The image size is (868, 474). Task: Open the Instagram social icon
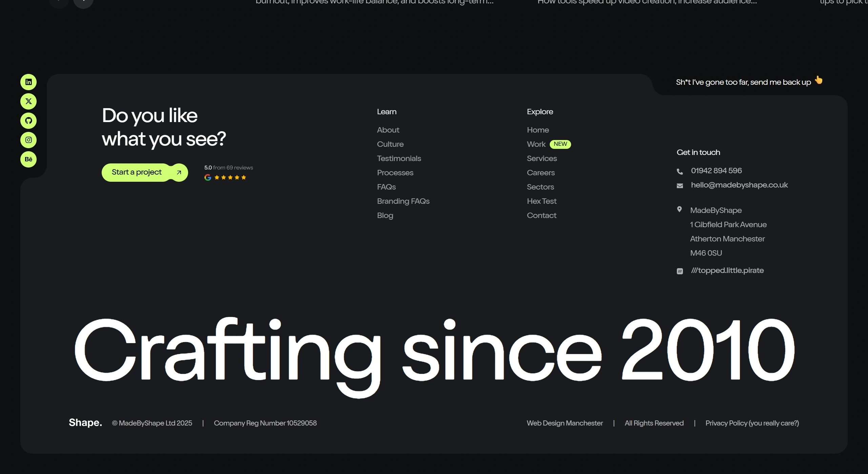coord(28,140)
